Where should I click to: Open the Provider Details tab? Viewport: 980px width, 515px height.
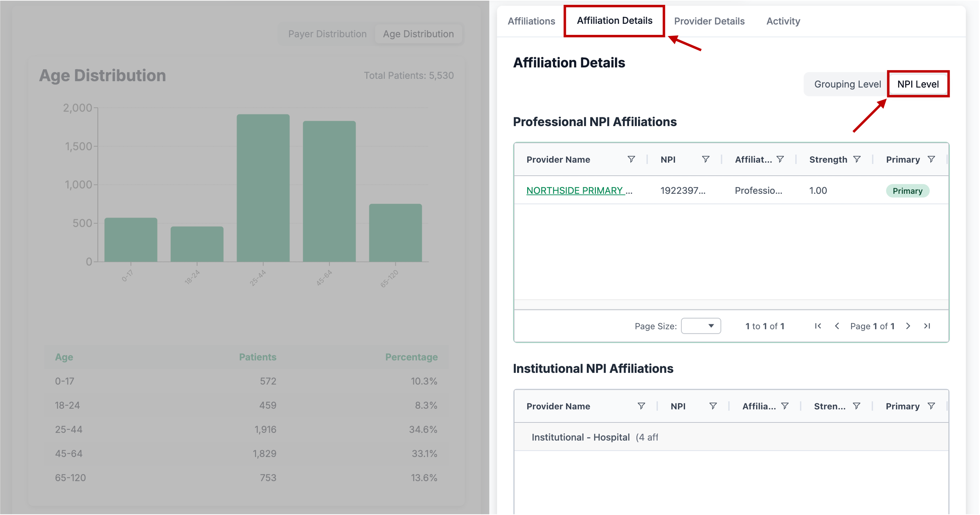709,21
